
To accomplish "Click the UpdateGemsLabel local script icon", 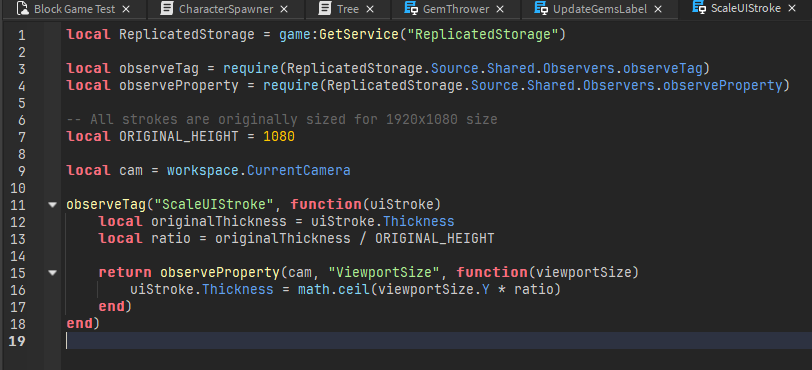I will 541,9.
